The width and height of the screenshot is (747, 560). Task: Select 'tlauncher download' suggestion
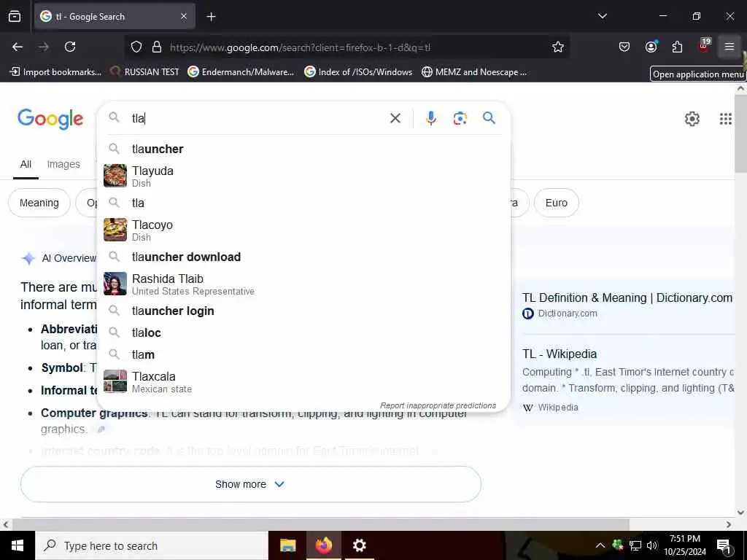click(303, 257)
